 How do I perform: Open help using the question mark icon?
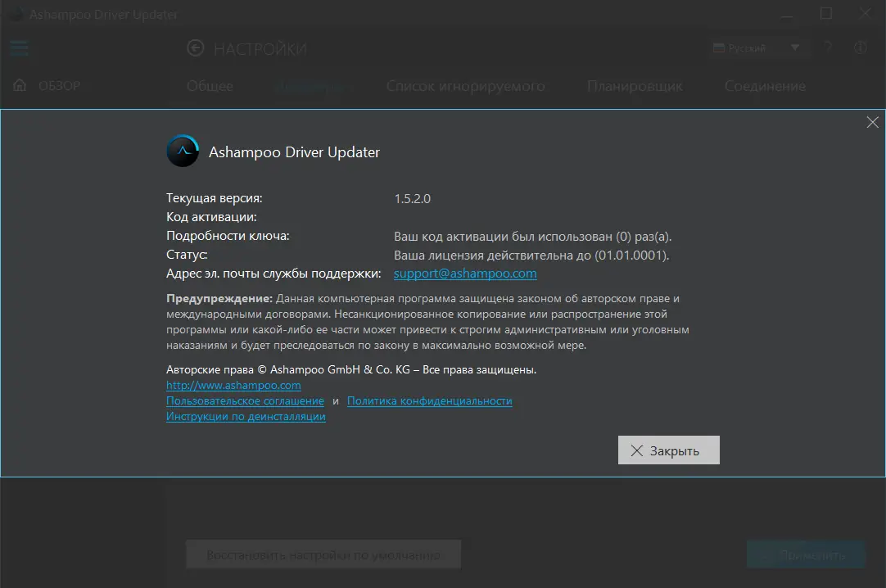point(828,47)
